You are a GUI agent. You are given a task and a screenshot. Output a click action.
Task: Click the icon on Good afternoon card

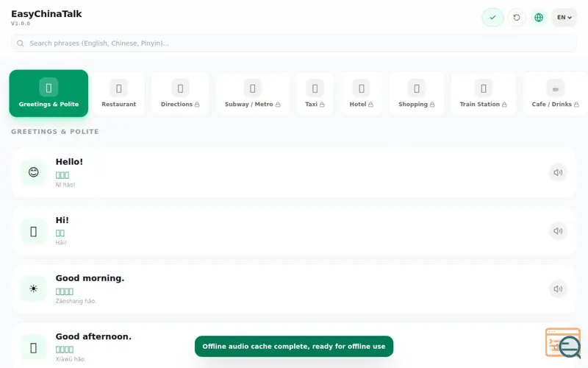(33, 347)
